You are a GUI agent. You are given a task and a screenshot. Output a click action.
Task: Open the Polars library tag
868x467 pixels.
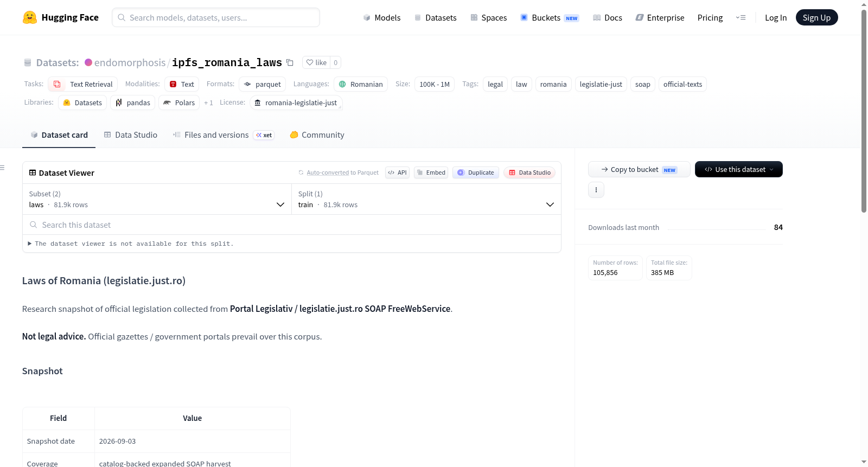click(179, 103)
